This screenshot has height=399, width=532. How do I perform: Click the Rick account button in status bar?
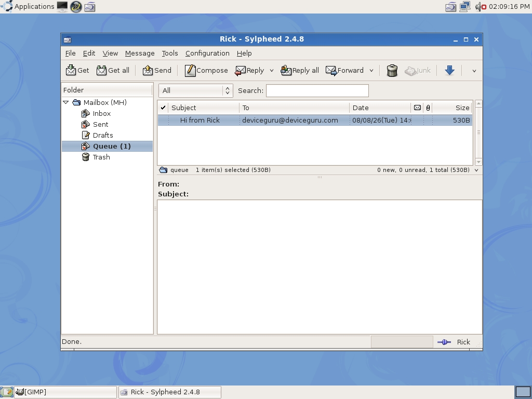[463, 342]
